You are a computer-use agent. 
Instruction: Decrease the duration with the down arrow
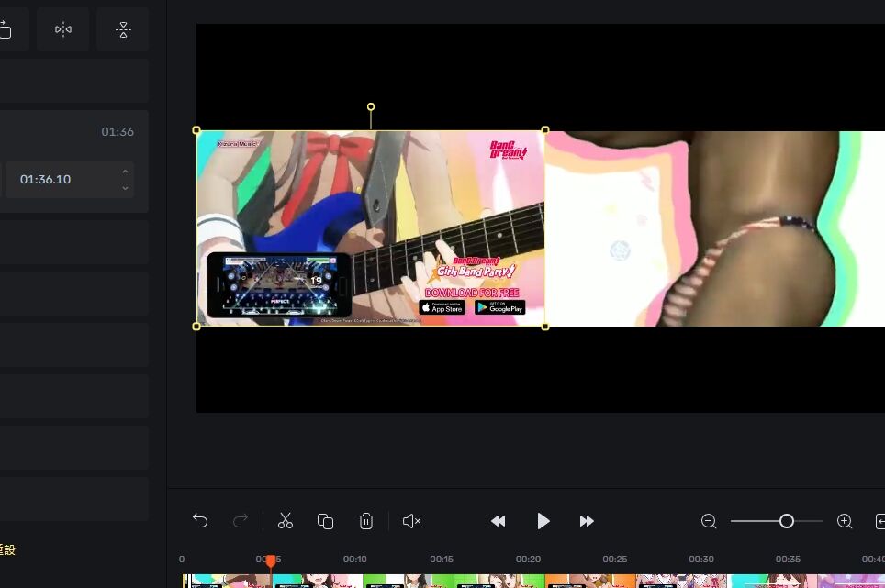[125, 188]
